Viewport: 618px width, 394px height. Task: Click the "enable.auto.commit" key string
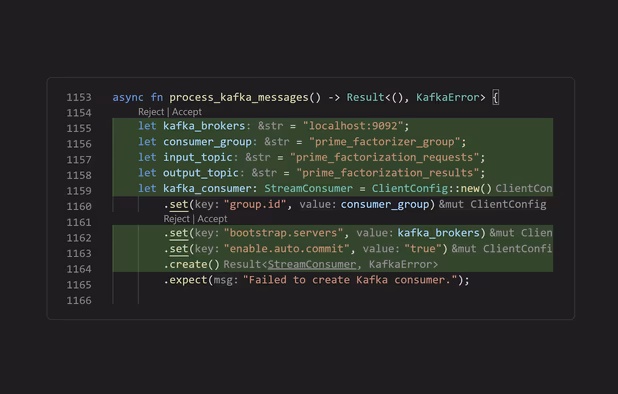tap(287, 249)
